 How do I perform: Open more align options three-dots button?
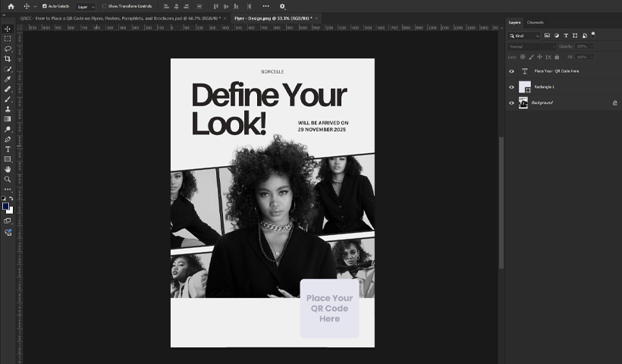click(x=265, y=6)
